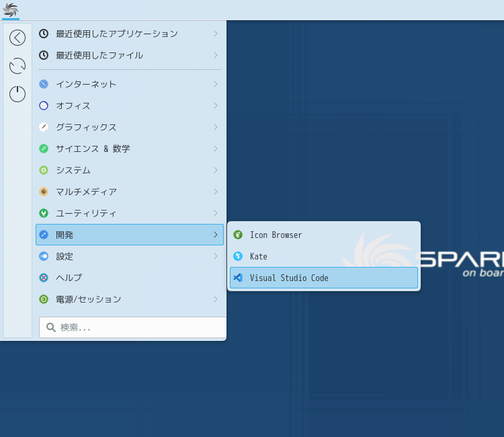This screenshot has width=504, height=437.
Task: Click the インターネット globe icon
Action: (x=44, y=84)
